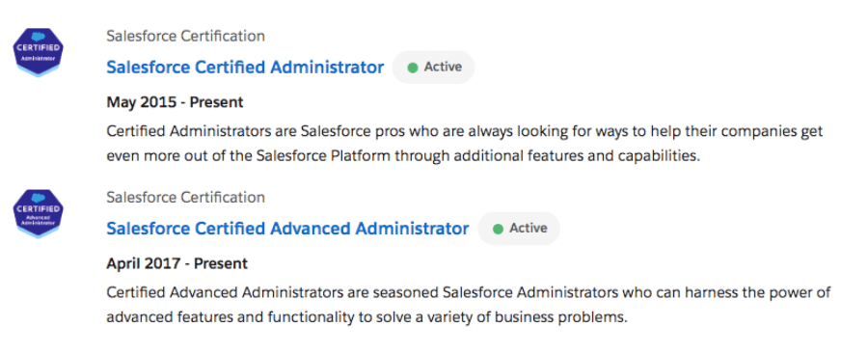
Task: Click the second Salesforce Certification label
Action: click(x=185, y=197)
